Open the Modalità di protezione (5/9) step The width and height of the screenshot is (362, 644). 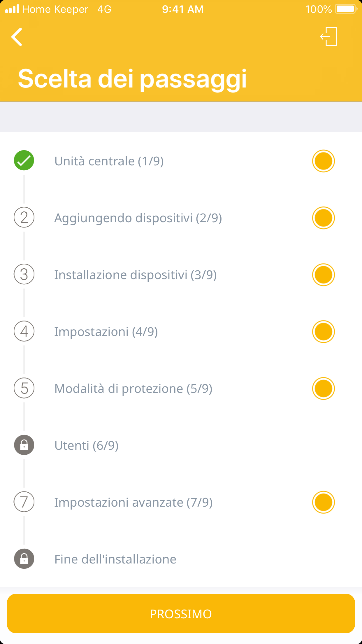[133, 389]
